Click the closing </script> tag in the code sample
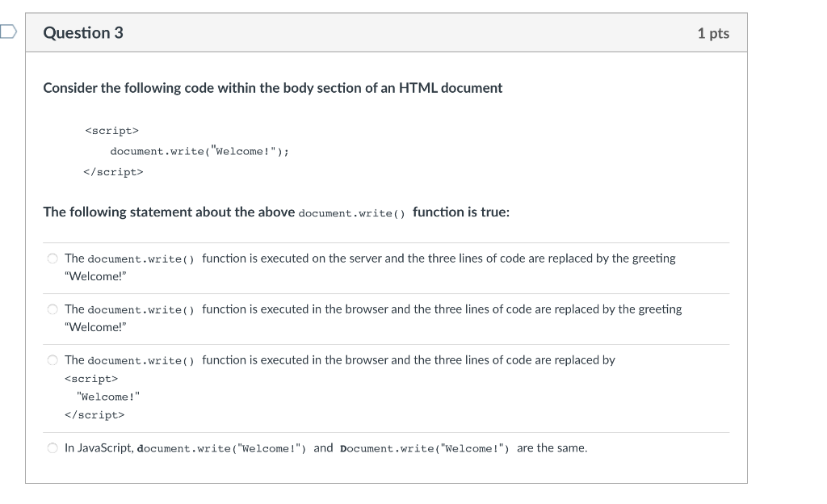The image size is (827, 504). point(113,172)
